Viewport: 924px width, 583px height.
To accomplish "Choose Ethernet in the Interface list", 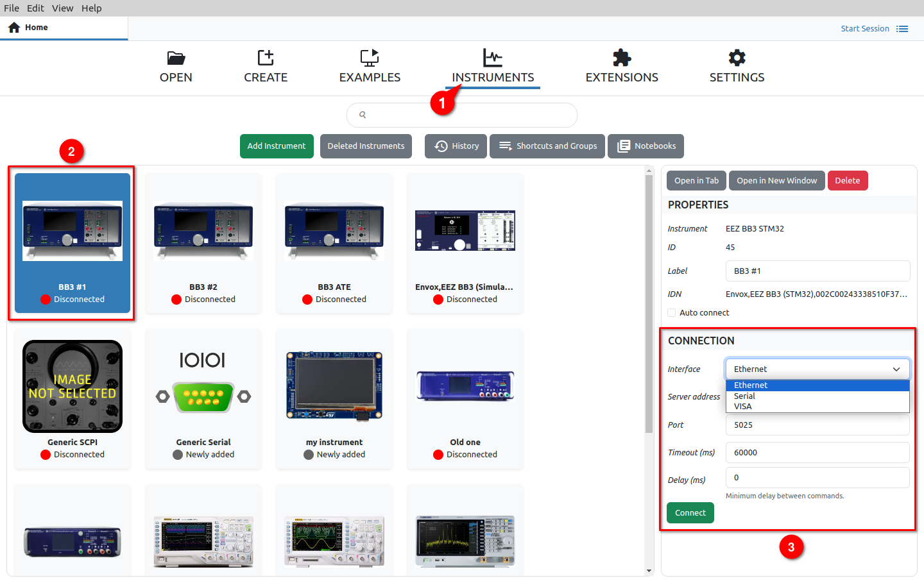I will click(817, 385).
